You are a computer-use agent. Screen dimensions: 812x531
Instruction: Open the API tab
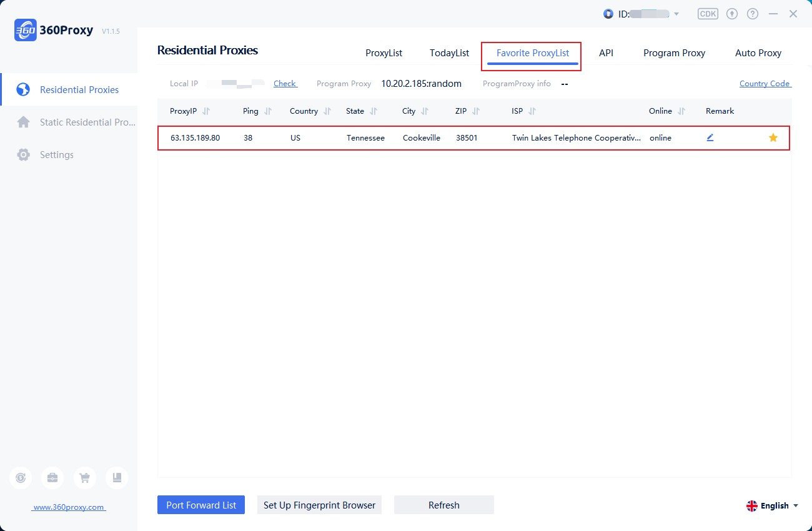point(606,53)
